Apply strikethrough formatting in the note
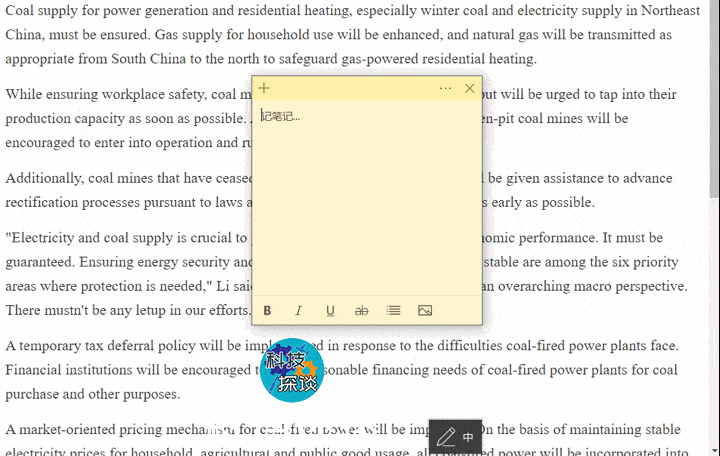The image size is (720, 456). coord(362,311)
